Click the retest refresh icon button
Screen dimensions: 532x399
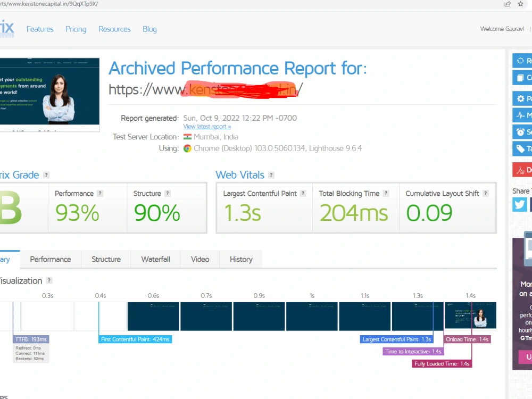tap(522, 61)
